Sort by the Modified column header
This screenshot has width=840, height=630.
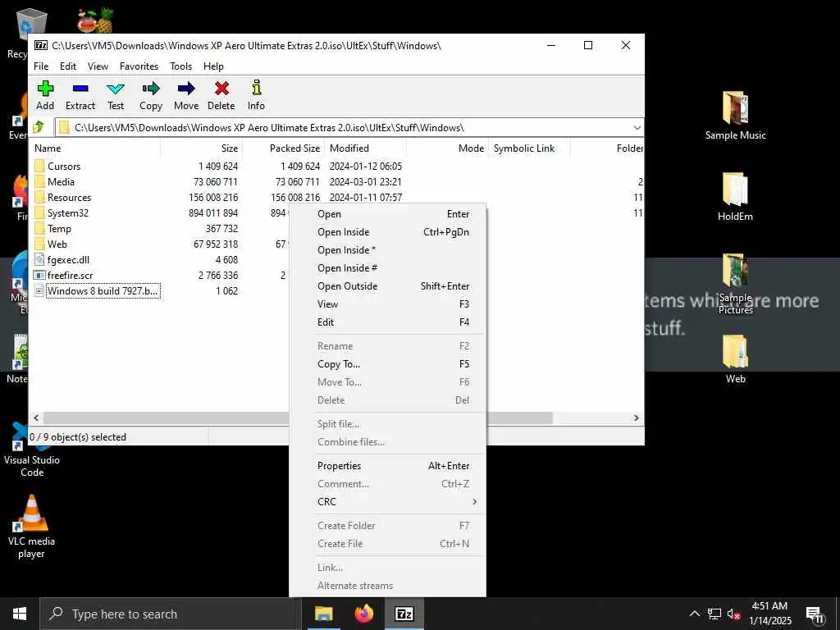tap(365, 148)
